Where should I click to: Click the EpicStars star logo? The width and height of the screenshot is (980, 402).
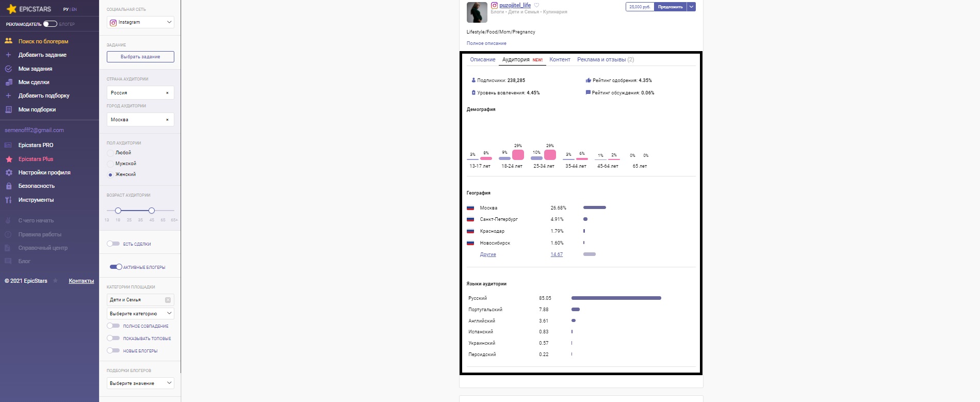[x=11, y=9]
